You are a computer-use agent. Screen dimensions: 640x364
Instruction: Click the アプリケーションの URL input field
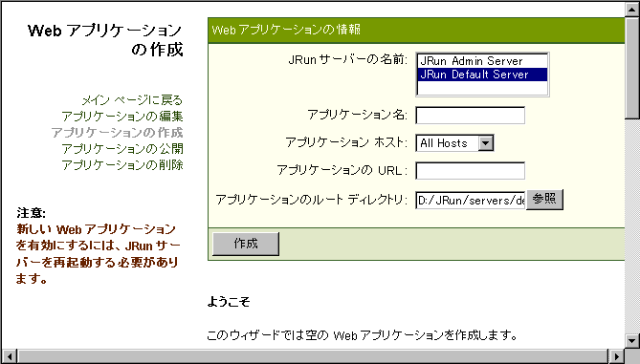coord(471,171)
